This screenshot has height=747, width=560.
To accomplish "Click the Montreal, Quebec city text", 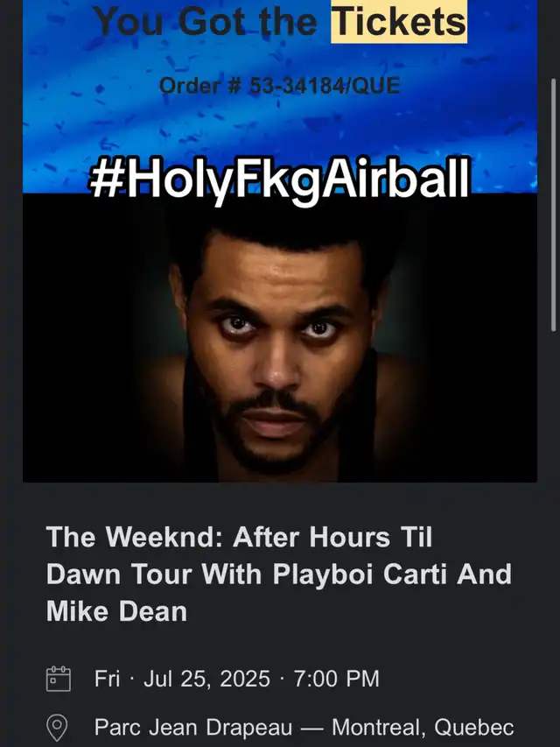I will (423, 728).
